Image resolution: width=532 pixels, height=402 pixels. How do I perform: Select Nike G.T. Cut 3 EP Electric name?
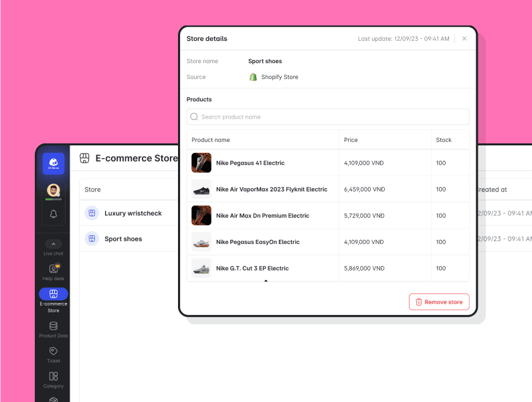(x=252, y=268)
